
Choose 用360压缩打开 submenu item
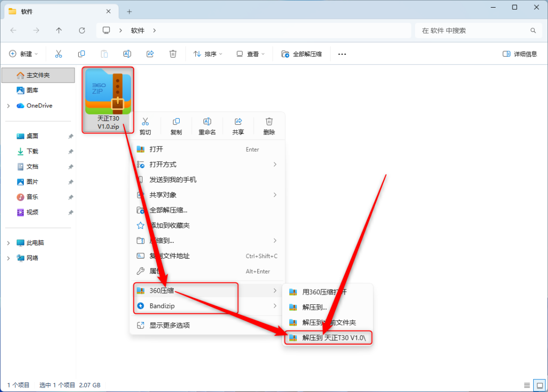[x=328, y=292]
